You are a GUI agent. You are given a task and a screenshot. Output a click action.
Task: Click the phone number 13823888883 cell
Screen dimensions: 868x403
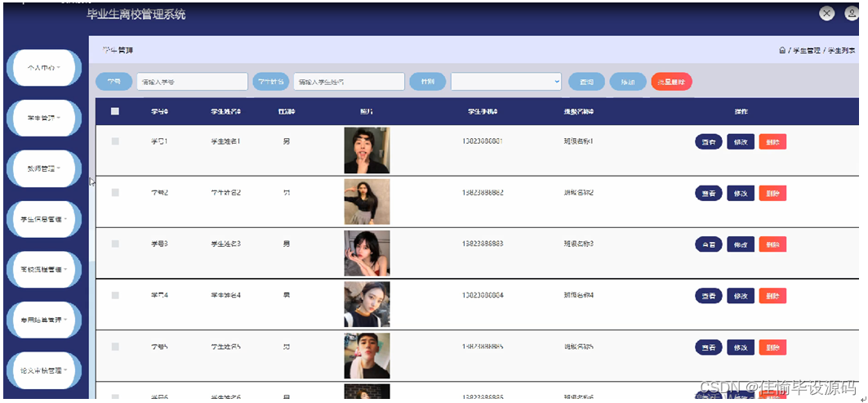pos(482,244)
